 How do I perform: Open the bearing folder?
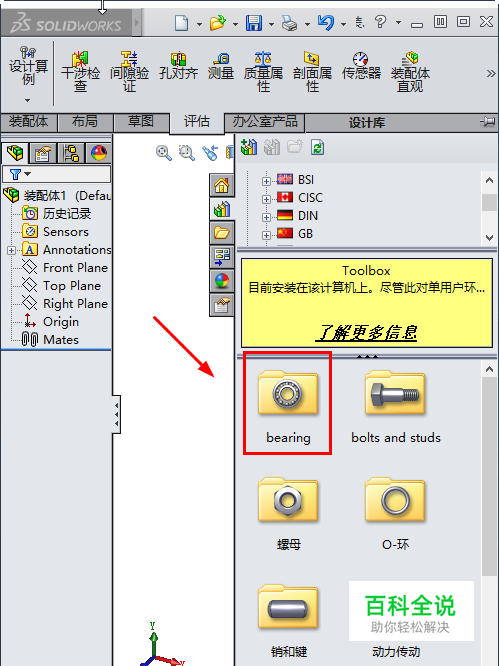coord(288,406)
